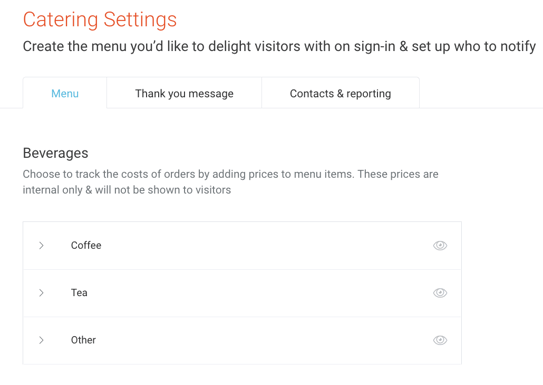Toggle visibility eye icon for Coffee
Image resolution: width=543 pixels, height=385 pixels.
440,245
